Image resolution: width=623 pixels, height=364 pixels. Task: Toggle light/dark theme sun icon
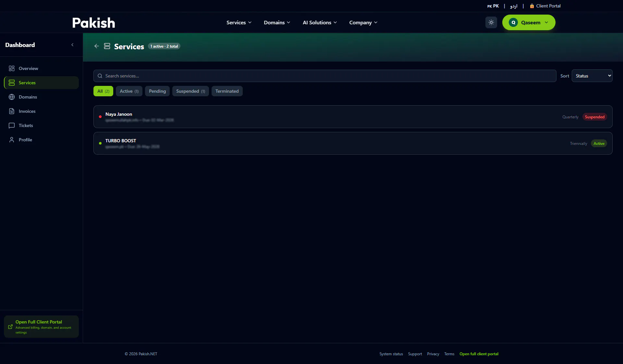pyautogui.click(x=491, y=22)
